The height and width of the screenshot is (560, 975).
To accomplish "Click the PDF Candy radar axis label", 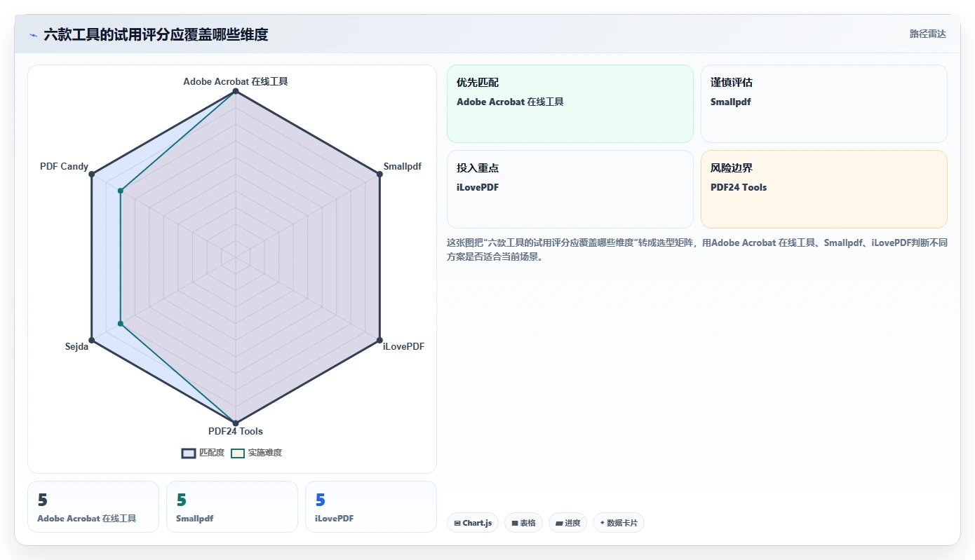I will click(x=65, y=167).
